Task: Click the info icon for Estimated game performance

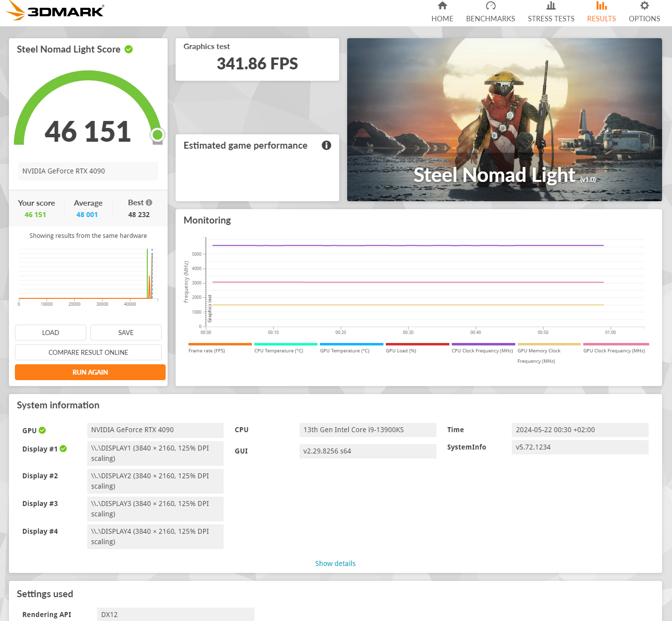Action: [x=326, y=145]
